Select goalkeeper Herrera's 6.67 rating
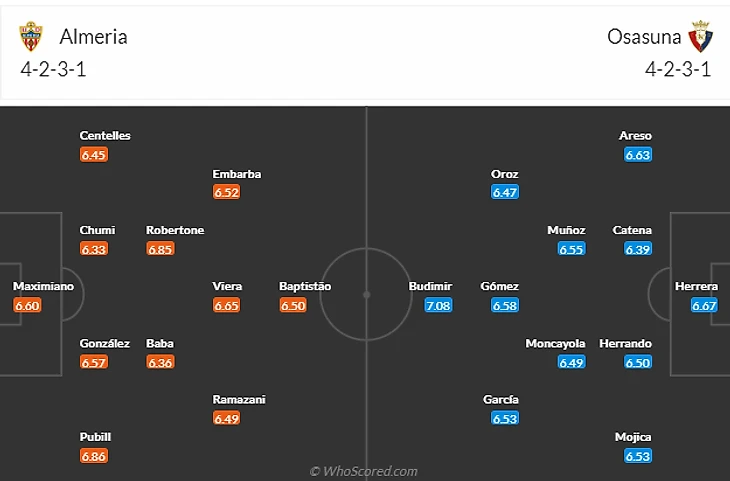Image resolution: width=730 pixels, height=481 pixels. coord(704,305)
